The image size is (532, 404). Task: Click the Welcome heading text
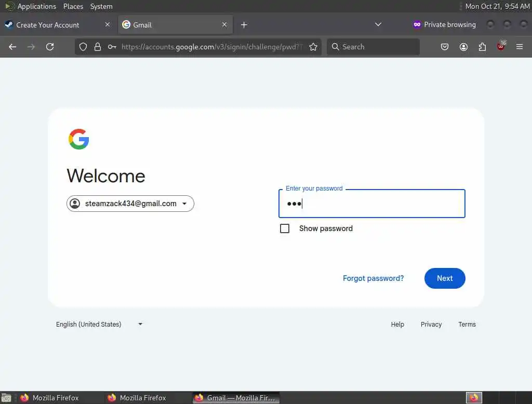[106, 176]
